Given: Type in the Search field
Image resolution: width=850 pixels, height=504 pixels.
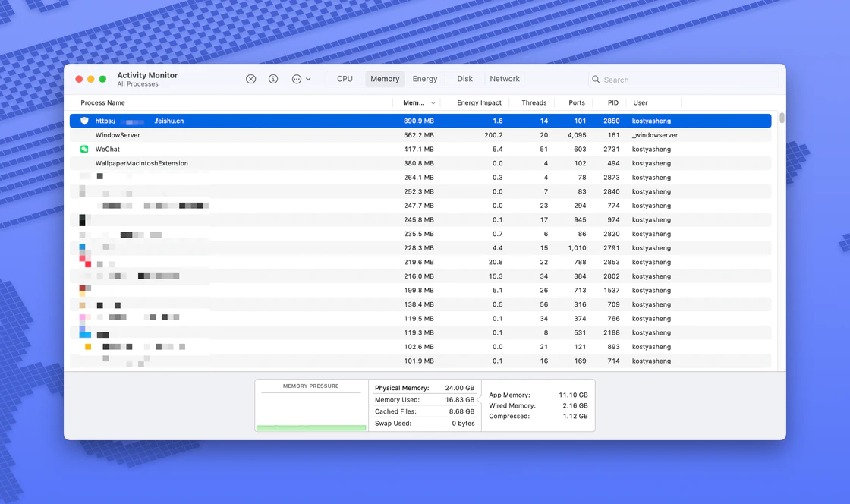Looking at the screenshot, I should [x=687, y=80].
